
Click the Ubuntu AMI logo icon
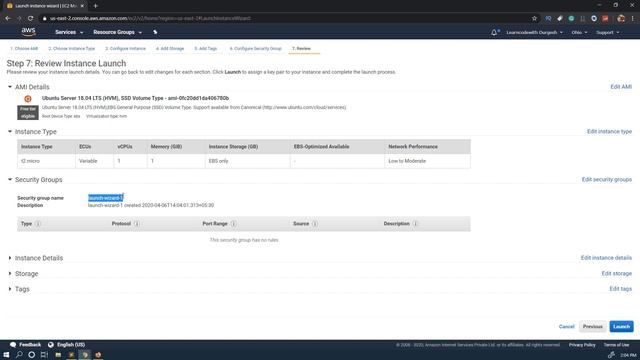28,98
